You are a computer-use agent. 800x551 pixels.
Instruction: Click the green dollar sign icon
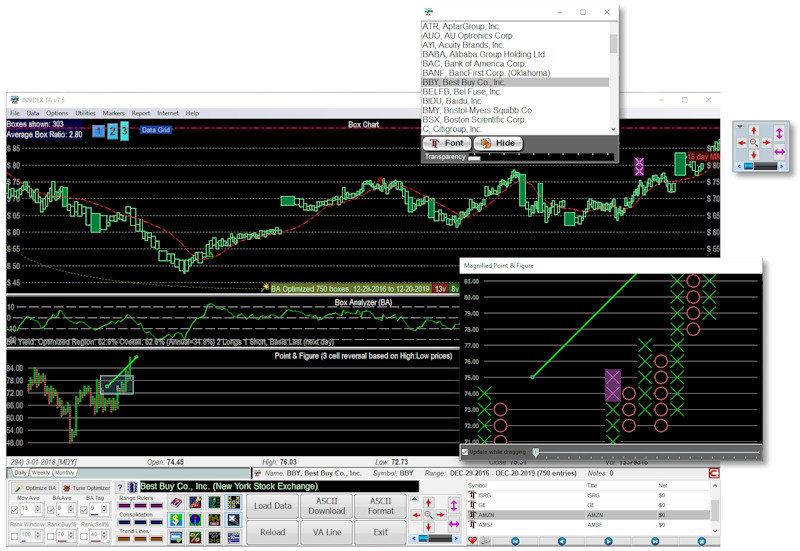pos(176,520)
